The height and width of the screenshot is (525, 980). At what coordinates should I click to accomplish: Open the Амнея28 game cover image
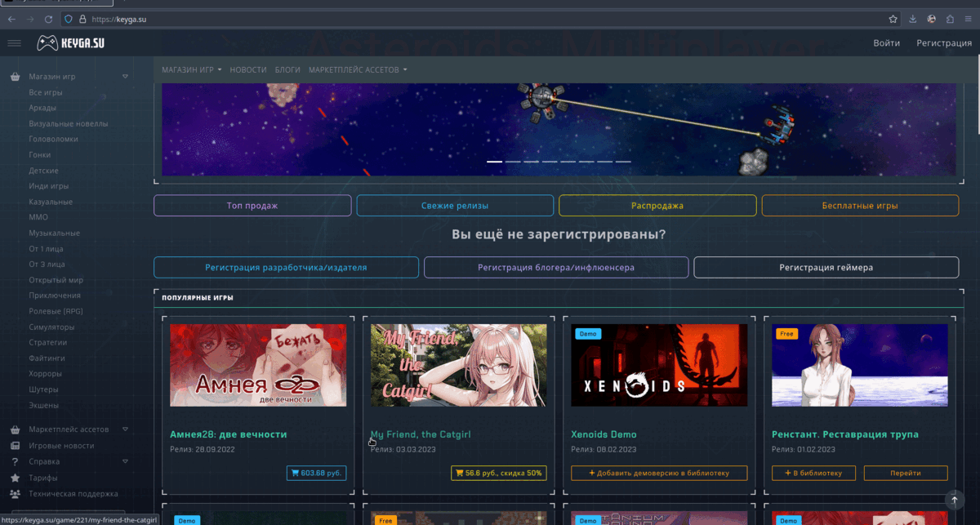(258, 365)
